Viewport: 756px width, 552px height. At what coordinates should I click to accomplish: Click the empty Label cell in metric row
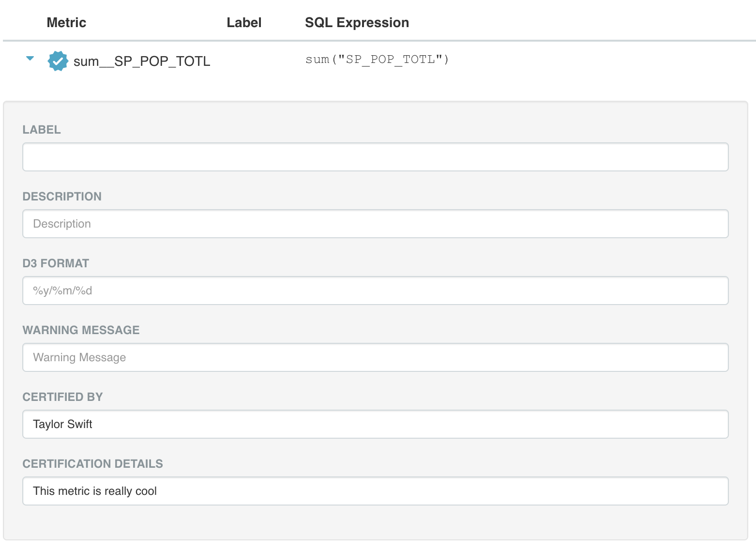[x=244, y=61]
